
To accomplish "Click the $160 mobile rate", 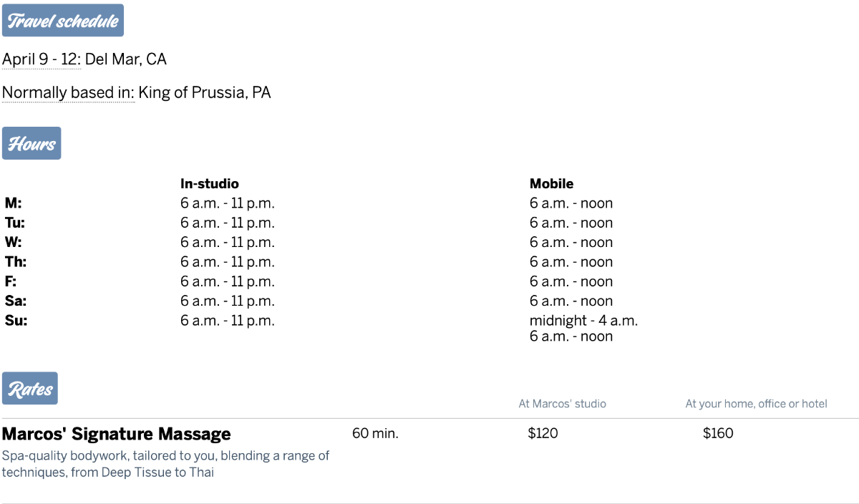I will coord(718,433).
